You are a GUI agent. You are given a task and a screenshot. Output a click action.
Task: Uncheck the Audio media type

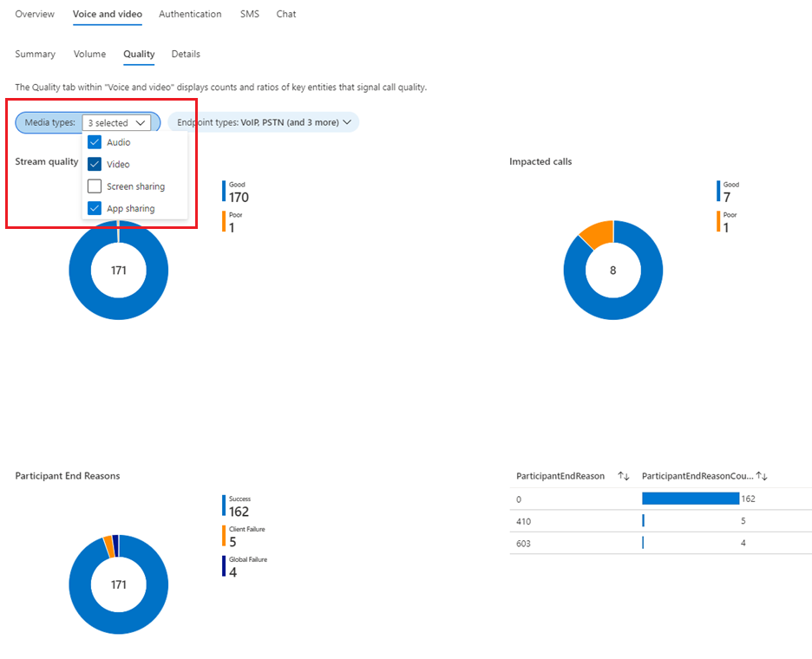coord(95,142)
